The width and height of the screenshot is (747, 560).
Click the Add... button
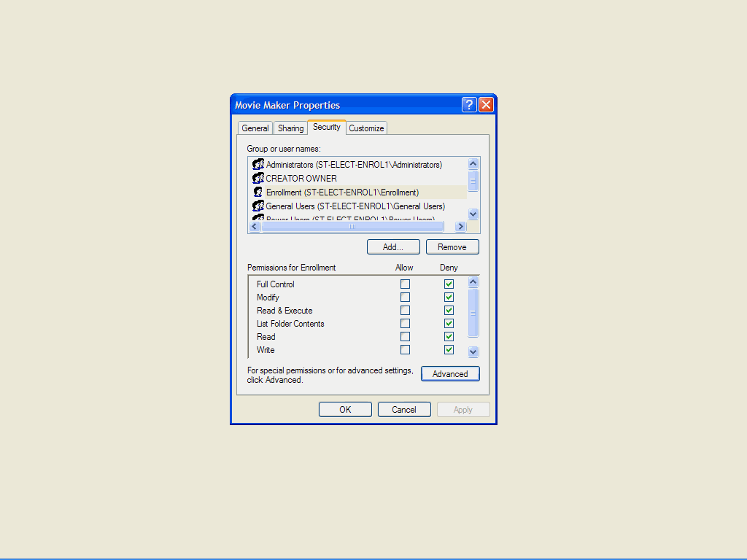(393, 247)
